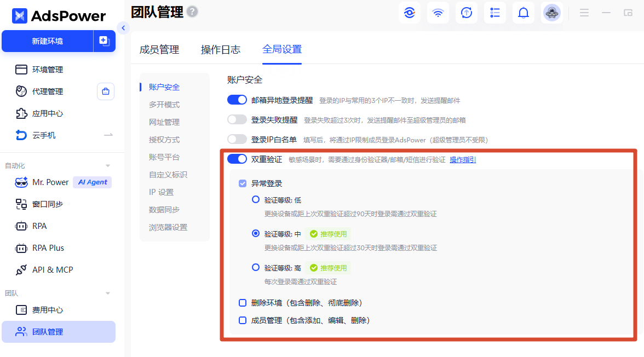Click the 窗口同步 icon

(x=21, y=204)
